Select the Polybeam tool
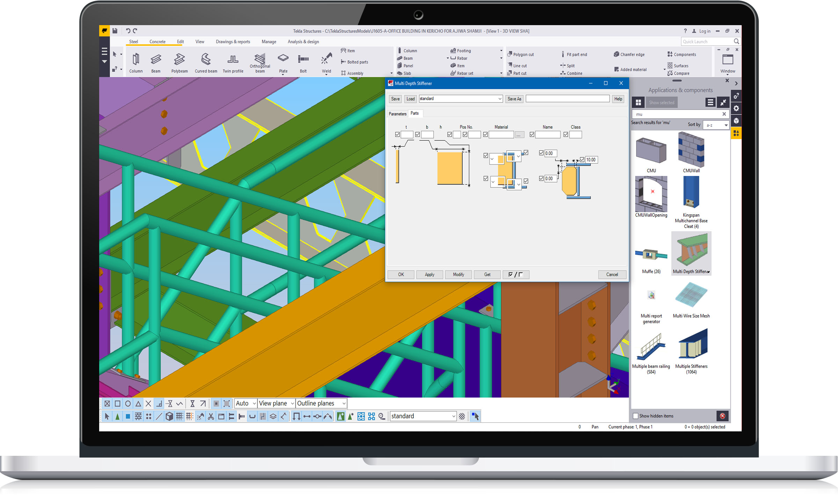Image resolution: width=838 pixels, height=504 pixels. pos(179,63)
